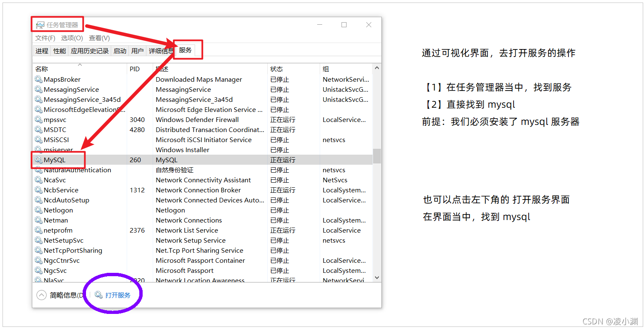Click the Network List Service description
This screenshot has width=644, height=329.
tap(187, 230)
